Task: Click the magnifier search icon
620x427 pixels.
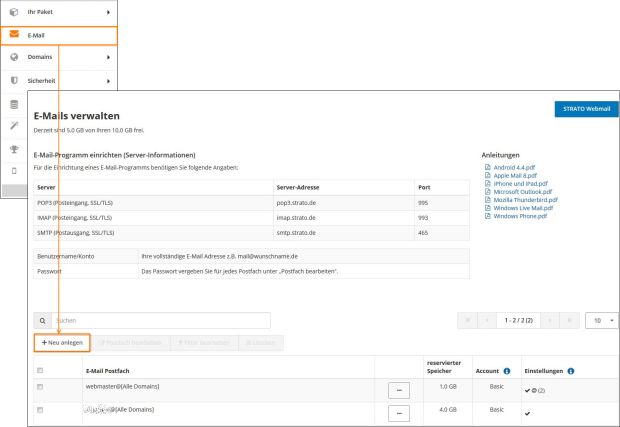Action: (x=42, y=321)
